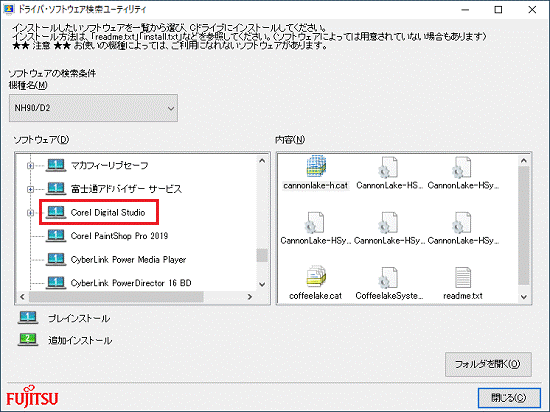Select 富士通アドバイザー サービス text entry

[x=126, y=189]
